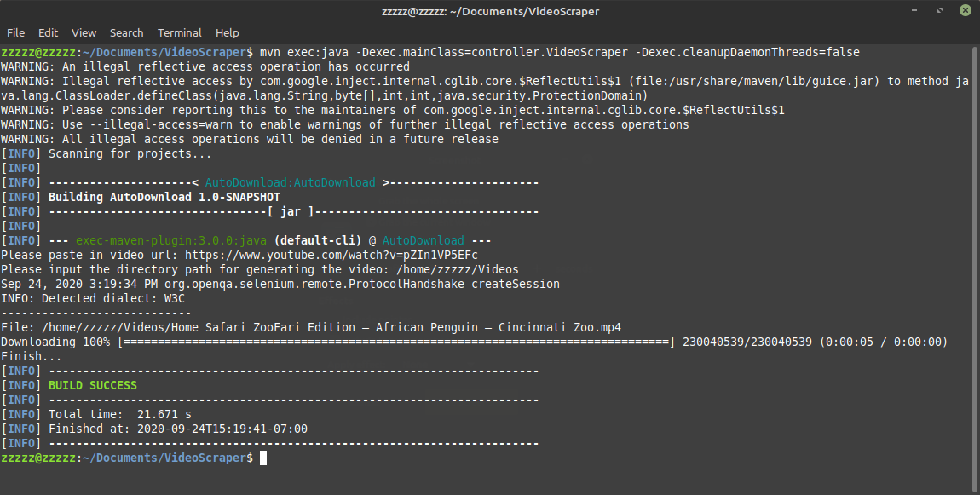Open the View menu
This screenshot has width=980, height=495.
(84, 33)
